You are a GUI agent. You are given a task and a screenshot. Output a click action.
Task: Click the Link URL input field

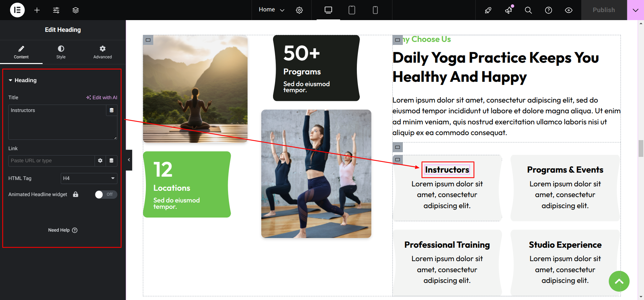(51, 161)
